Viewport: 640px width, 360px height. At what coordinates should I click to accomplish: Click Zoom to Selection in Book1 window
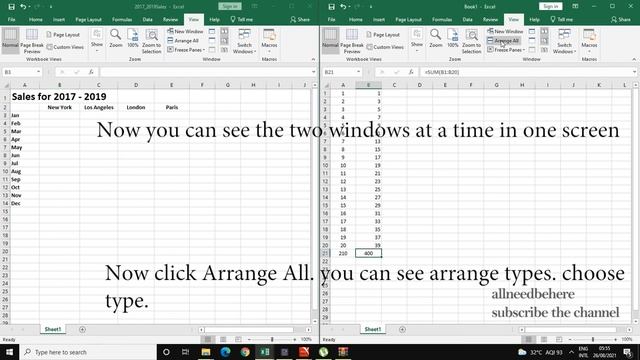pos(471,41)
